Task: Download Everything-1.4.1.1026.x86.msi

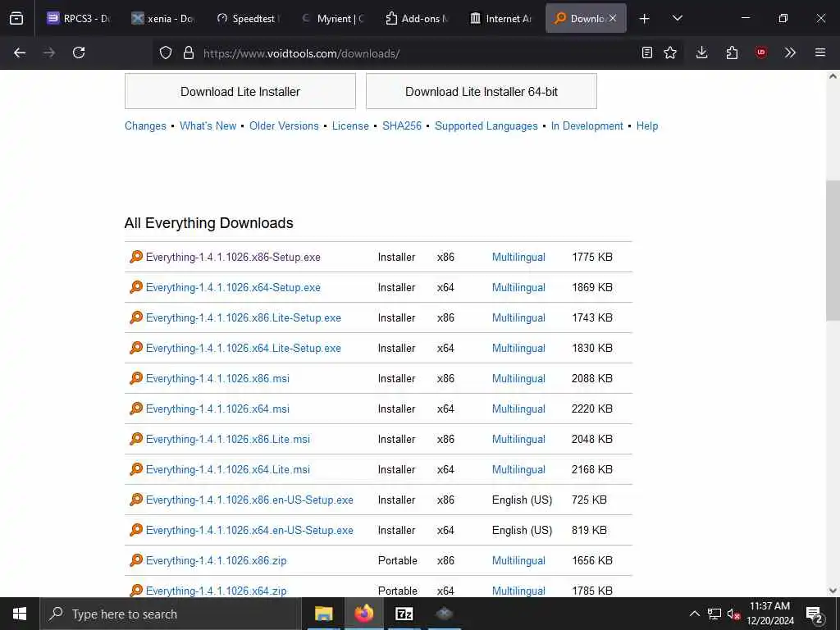Action: click(217, 379)
